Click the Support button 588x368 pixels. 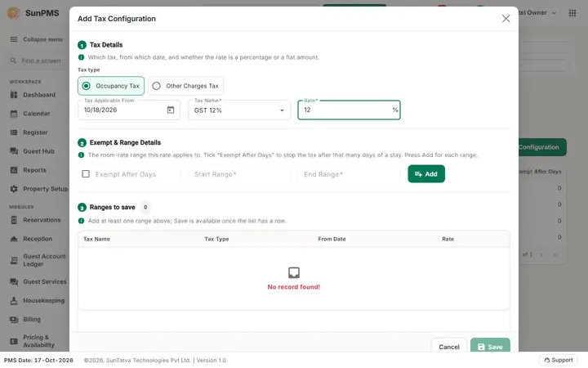(x=559, y=360)
